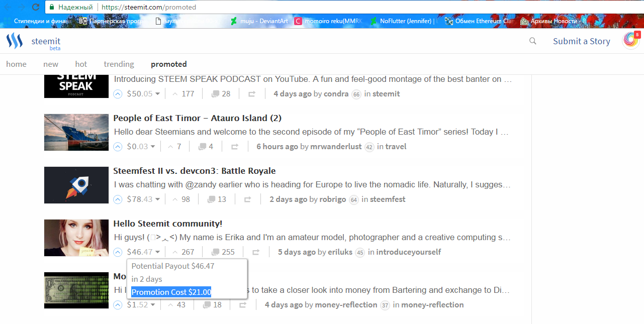Open the Обмен Ethereum Classic bookmark
Image resolution: width=644 pixels, height=324 pixels.
pyautogui.click(x=479, y=21)
